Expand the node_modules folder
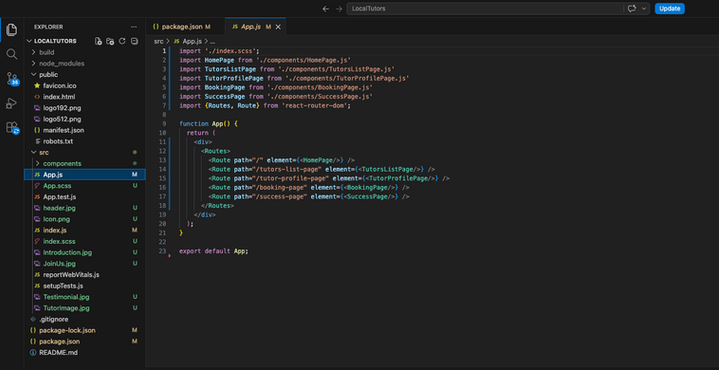Screen dimensions: 719x370 click(x=85, y=63)
